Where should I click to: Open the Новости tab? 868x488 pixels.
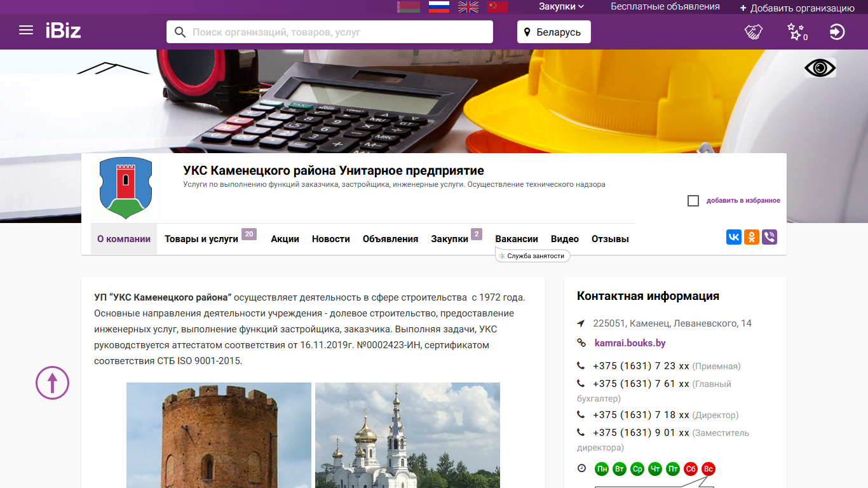coord(331,239)
